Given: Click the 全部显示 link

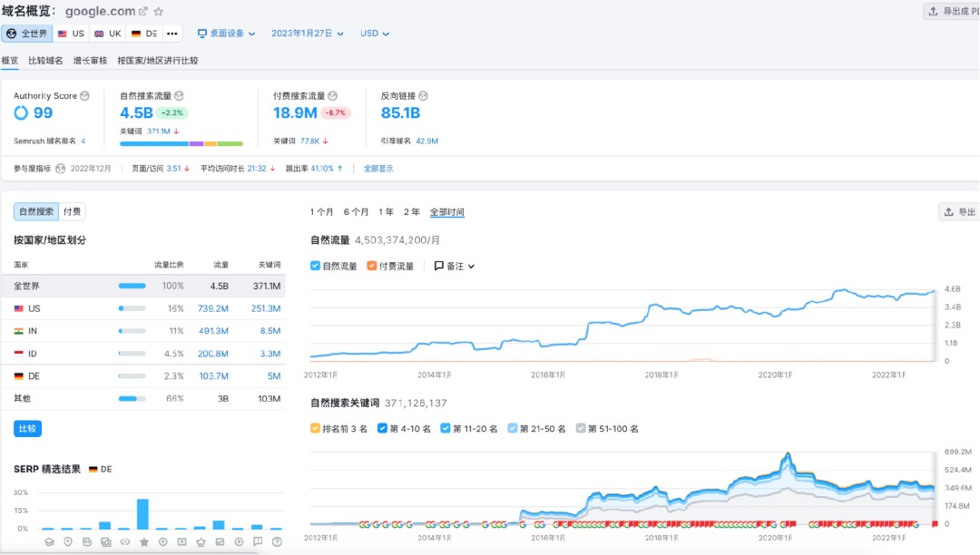Looking at the screenshot, I should coord(378,169).
